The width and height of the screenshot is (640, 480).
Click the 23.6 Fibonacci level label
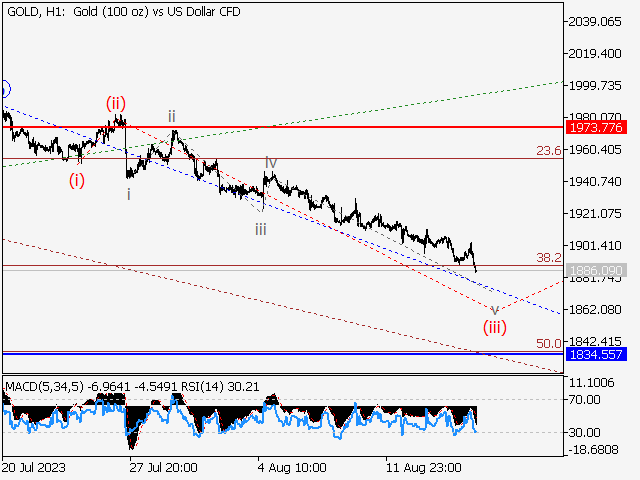point(549,151)
